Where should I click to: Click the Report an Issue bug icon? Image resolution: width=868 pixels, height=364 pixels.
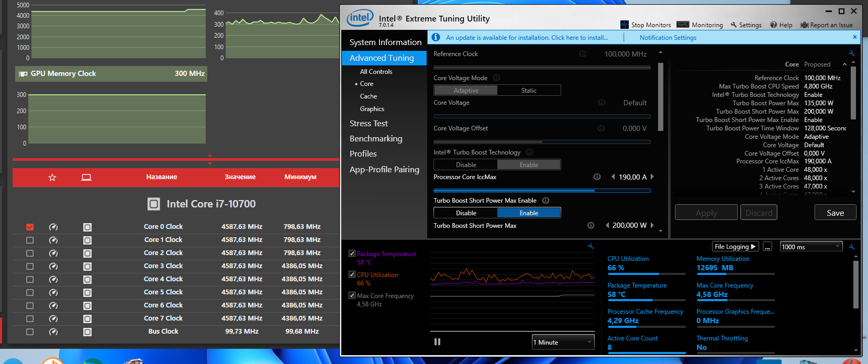point(805,25)
